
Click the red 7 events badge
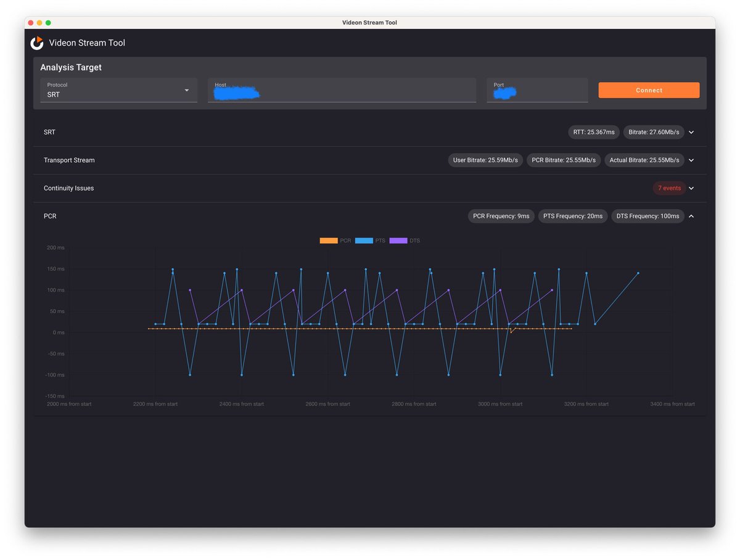tap(669, 188)
